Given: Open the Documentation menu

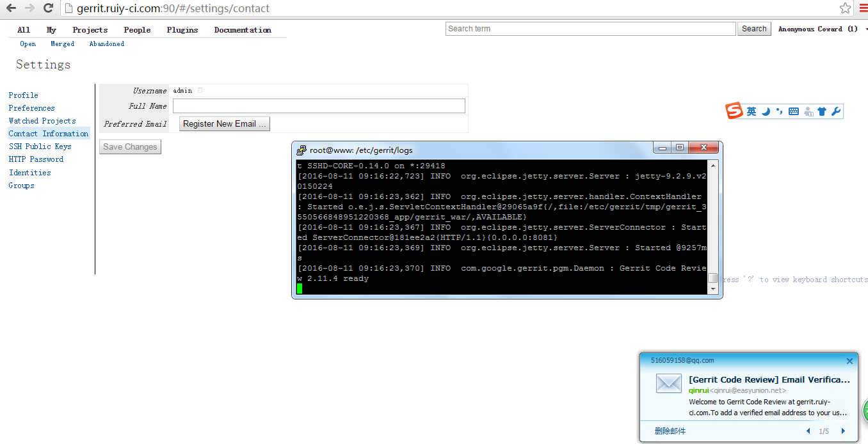Looking at the screenshot, I should point(243,30).
